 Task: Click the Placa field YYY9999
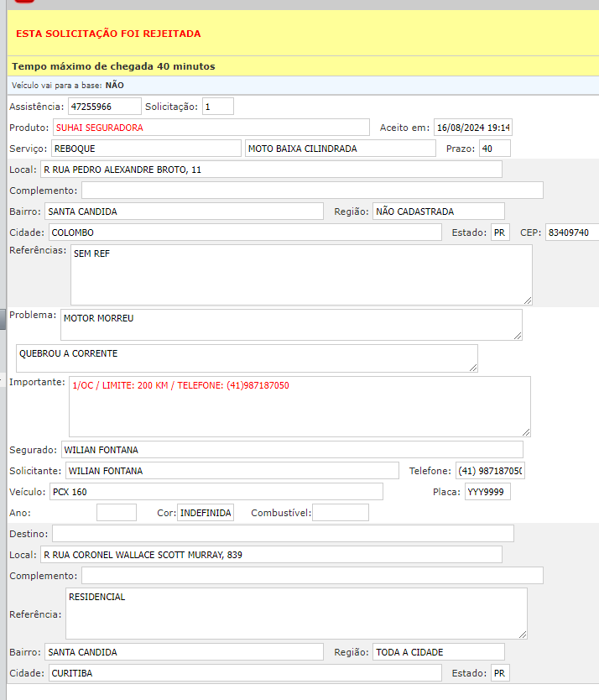487,492
